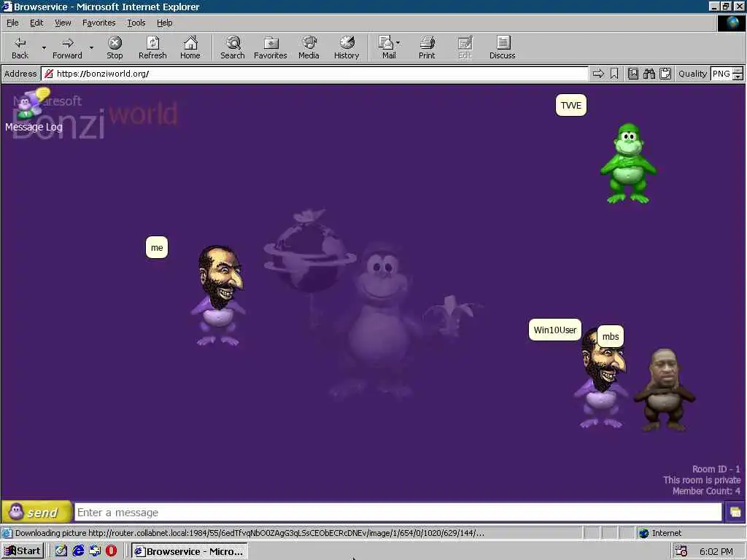The image size is (747, 560).
Task: Focus the 'Enter a message' text field
Action: 398,513
